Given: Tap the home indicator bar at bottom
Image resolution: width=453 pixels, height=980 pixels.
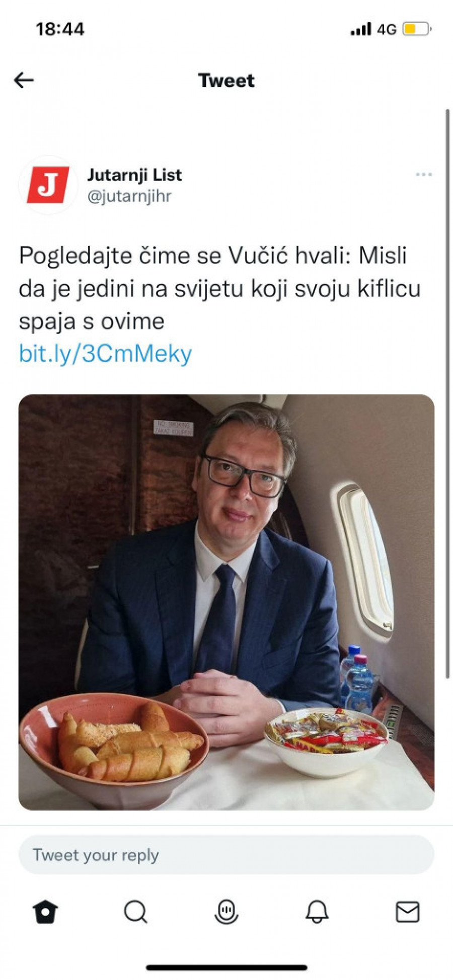Looking at the screenshot, I should point(226,967).
